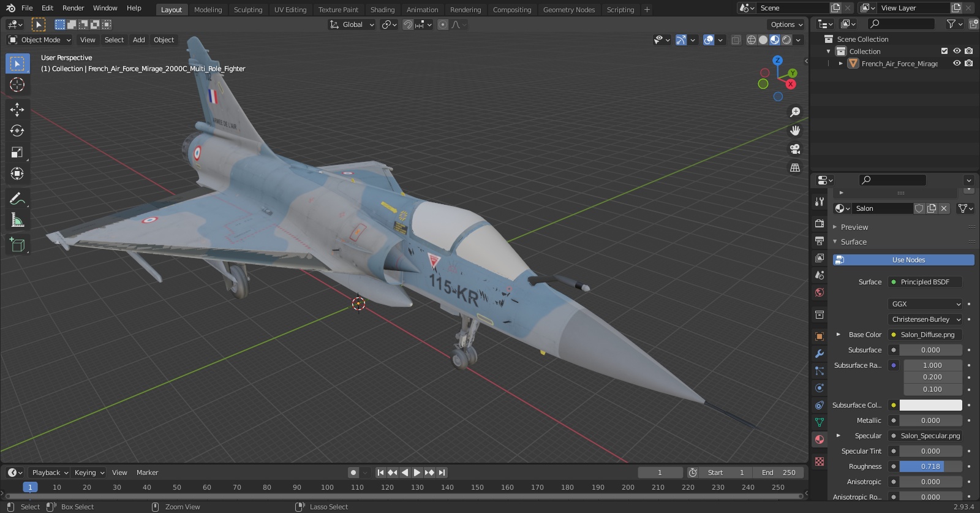This screenshot has width=980, height=513.
Task: Open Physics properties tab
Action: pyautogui.click(x=820, y=388)
